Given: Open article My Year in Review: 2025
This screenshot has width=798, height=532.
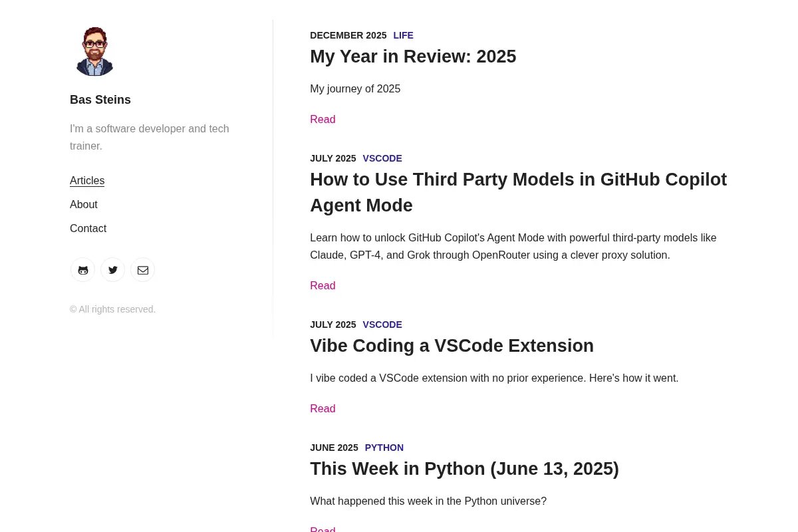Looking at the screenshot, I should tap(413, 57).
